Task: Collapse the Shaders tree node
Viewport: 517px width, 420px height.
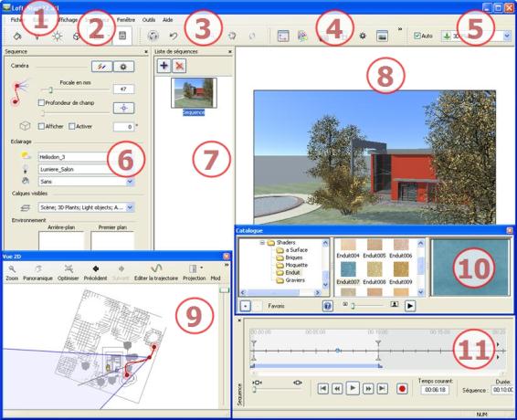Action: point(262,243)
